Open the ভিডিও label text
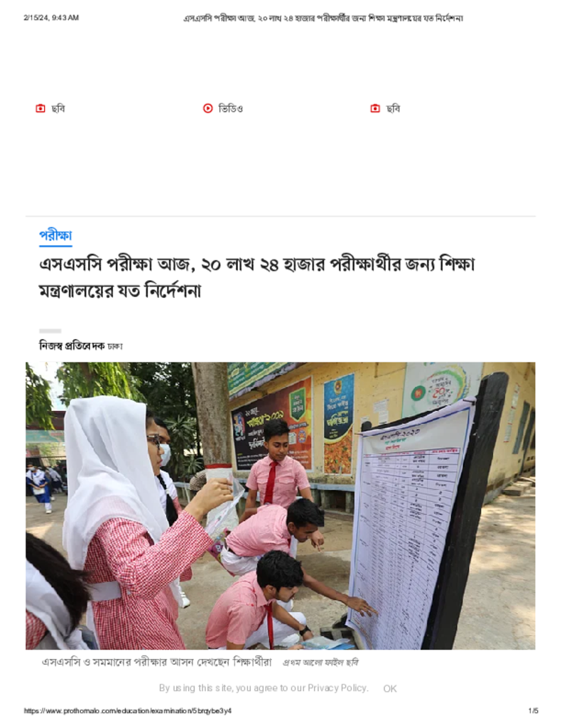The image size is (562, 728). point(231,109)
